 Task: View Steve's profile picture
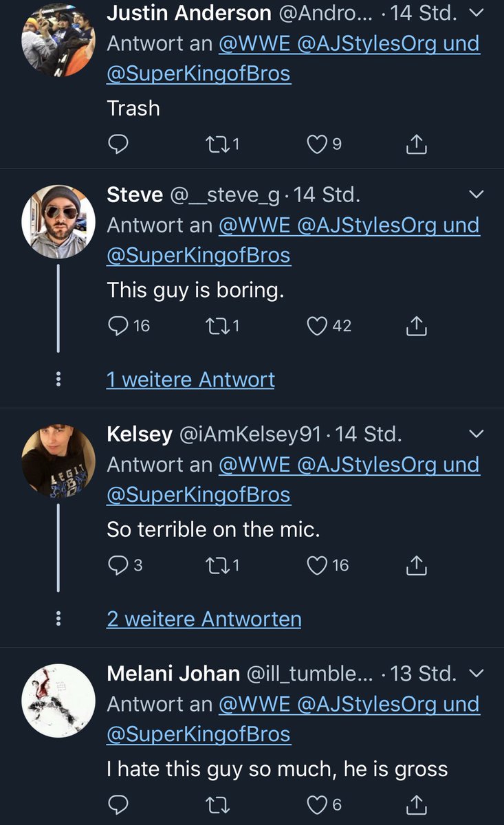pos(58,221)
